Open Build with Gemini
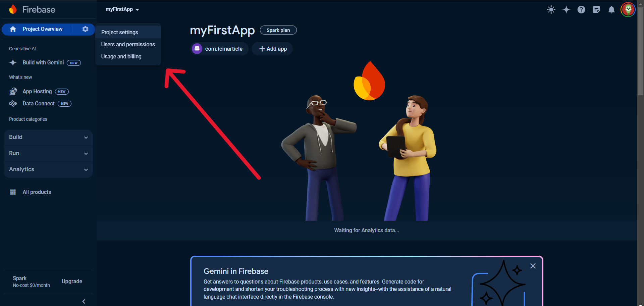The width and height of the screenshot is (644, 306). point(43,63)
